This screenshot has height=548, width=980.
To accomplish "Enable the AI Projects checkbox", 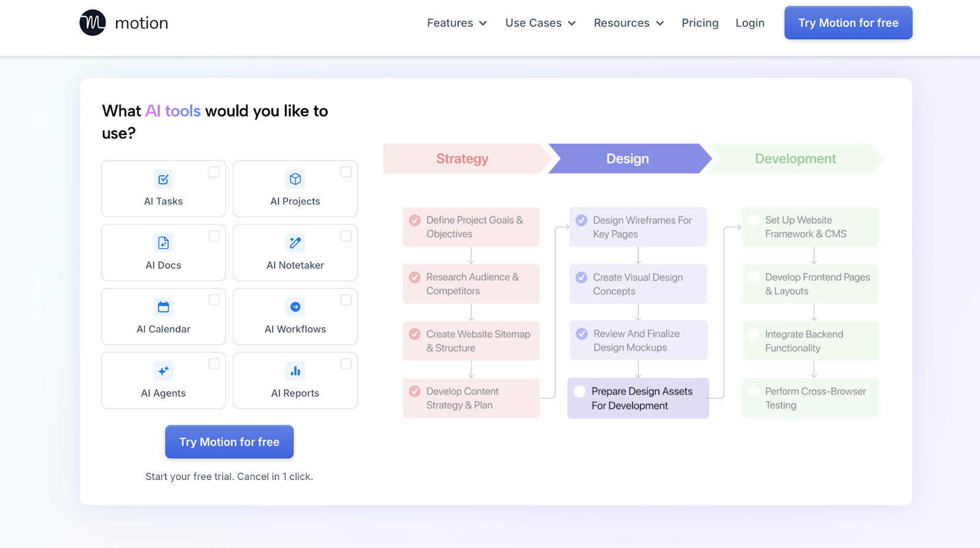I will [346, 172].
